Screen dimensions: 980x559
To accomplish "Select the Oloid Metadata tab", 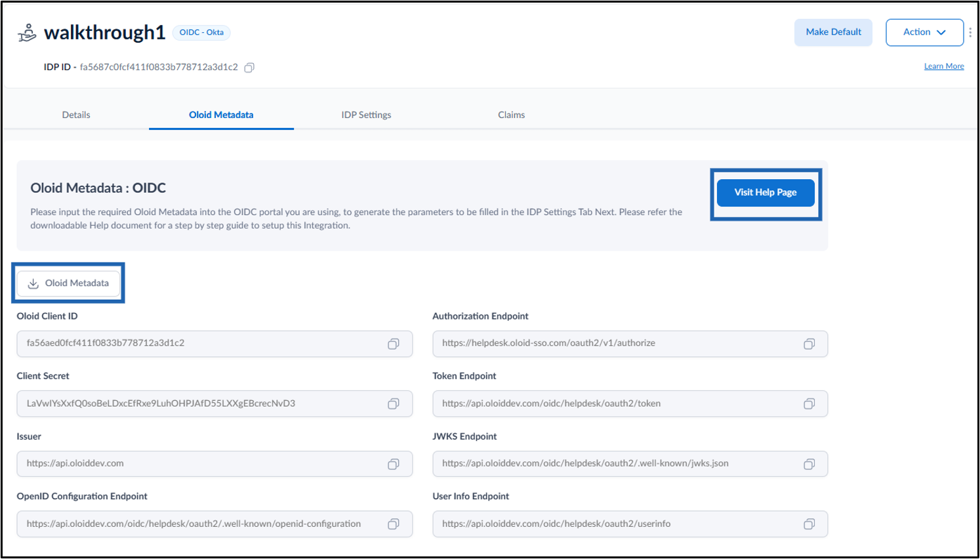I will [x=221, y=115].
